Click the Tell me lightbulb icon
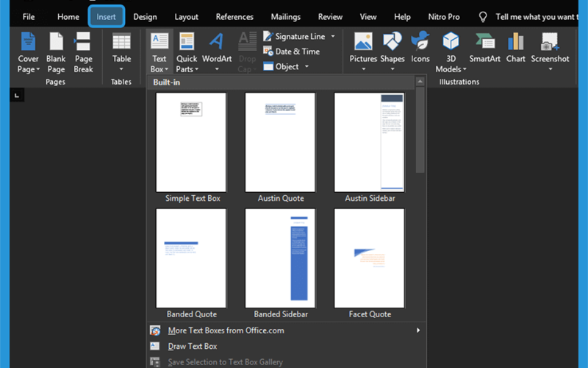 (483, 17)
